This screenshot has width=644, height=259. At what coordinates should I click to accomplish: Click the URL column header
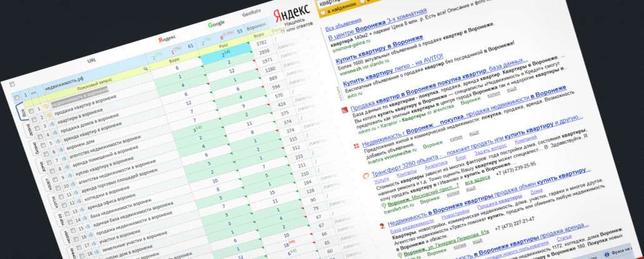[92, 61]
